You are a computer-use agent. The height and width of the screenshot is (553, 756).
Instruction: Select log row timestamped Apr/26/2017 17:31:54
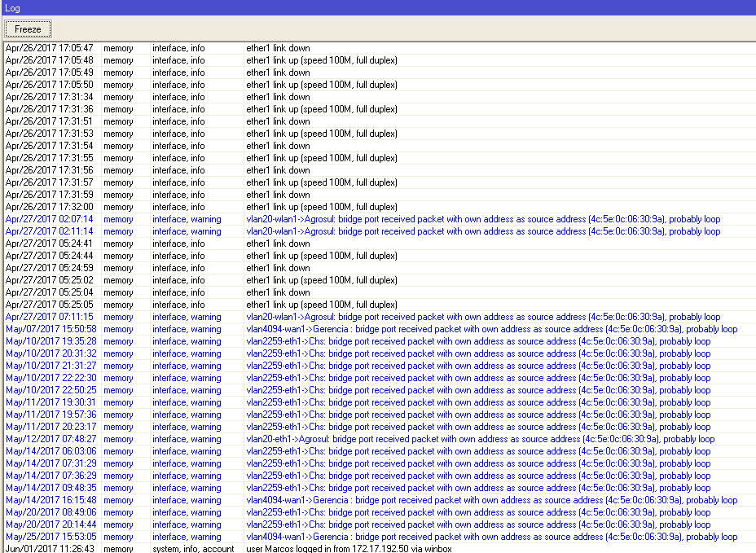[380, 146]
